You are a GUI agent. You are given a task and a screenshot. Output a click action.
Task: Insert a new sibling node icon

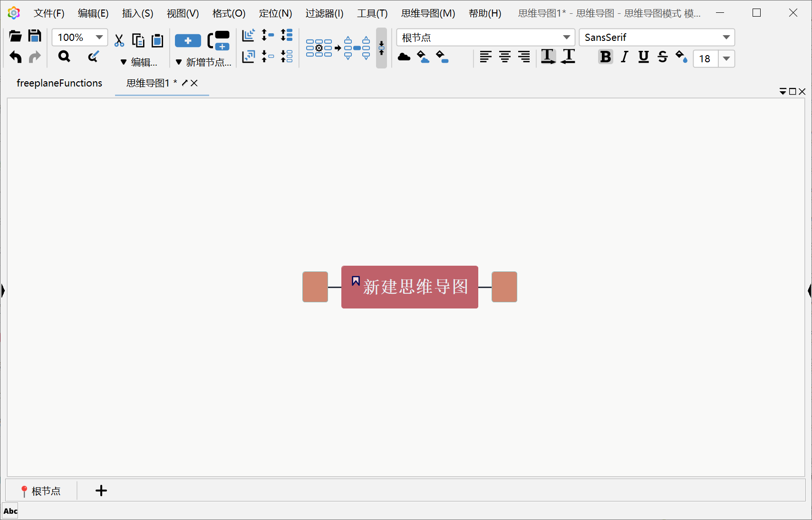pos(219,41)
